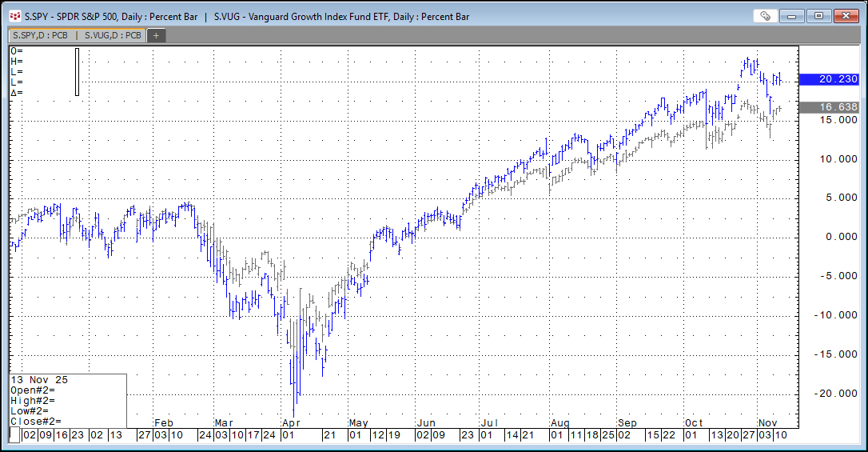Click the narrow vertical bar beside O/H/L values
The width and height of the screenshot is (868, 452).
[x=78, y=72]
